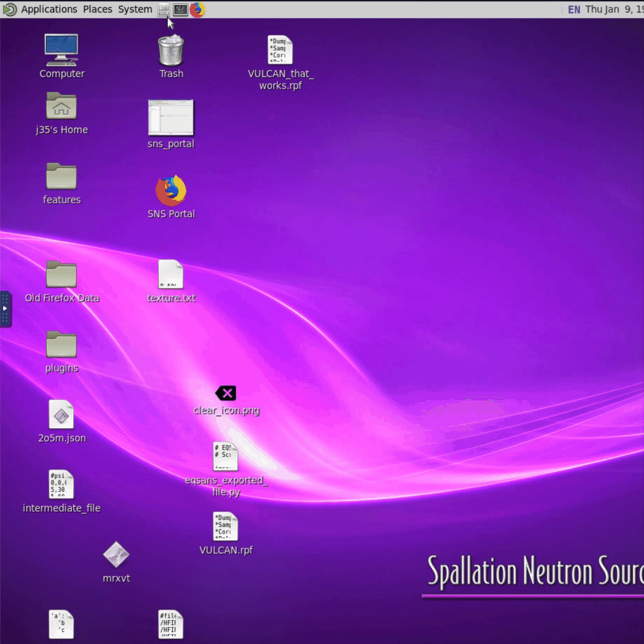Select the mrxvt launcher icon
Image resolution: width=644 pixels, height=644 pixels.
pyautogui.click(x=116, y=555)
